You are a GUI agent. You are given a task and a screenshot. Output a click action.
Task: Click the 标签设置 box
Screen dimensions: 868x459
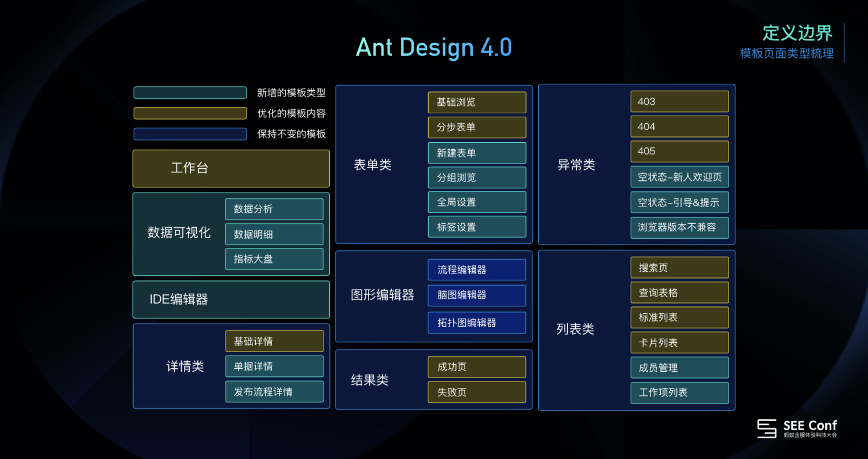tap(477, 227)
